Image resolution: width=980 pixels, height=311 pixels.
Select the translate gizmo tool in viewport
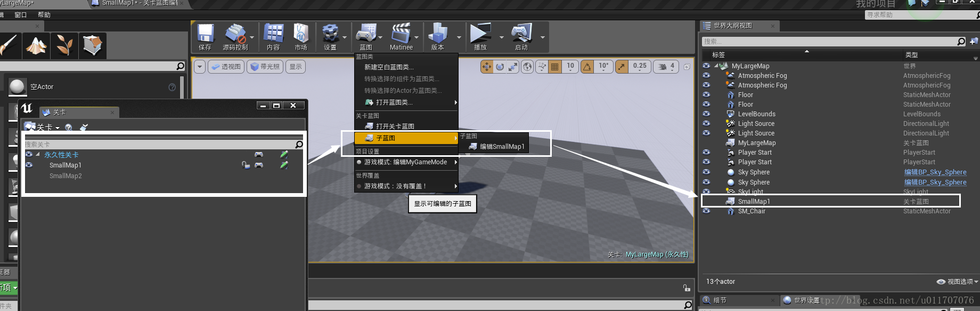click(487, 67)
